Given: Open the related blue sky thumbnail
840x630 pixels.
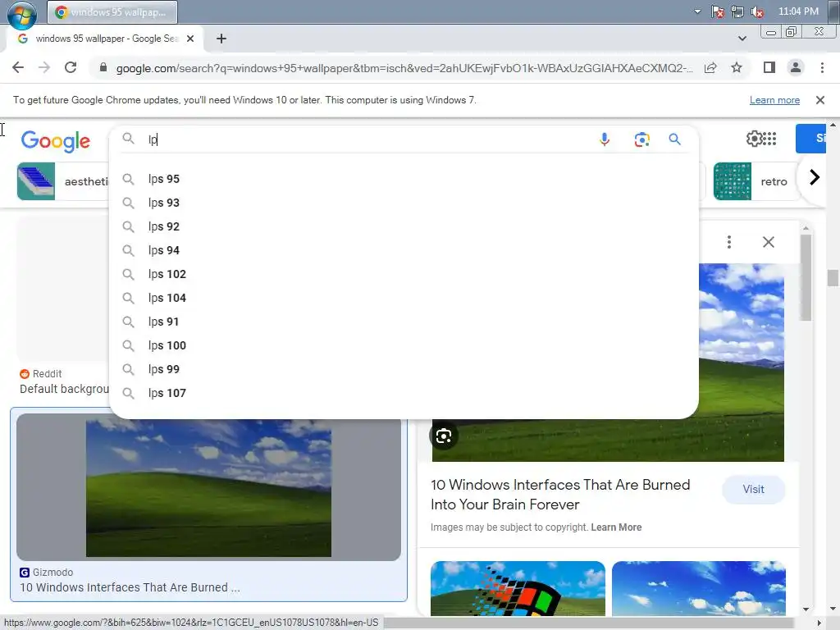Looking at the screenshot, I should [x=699, y=588].
